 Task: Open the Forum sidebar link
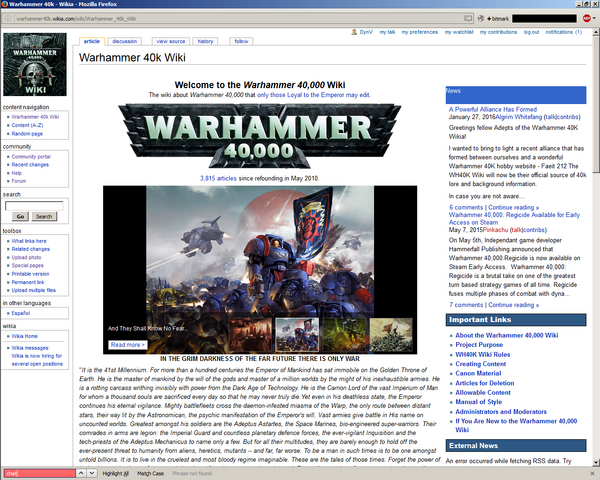pos(19,181)
